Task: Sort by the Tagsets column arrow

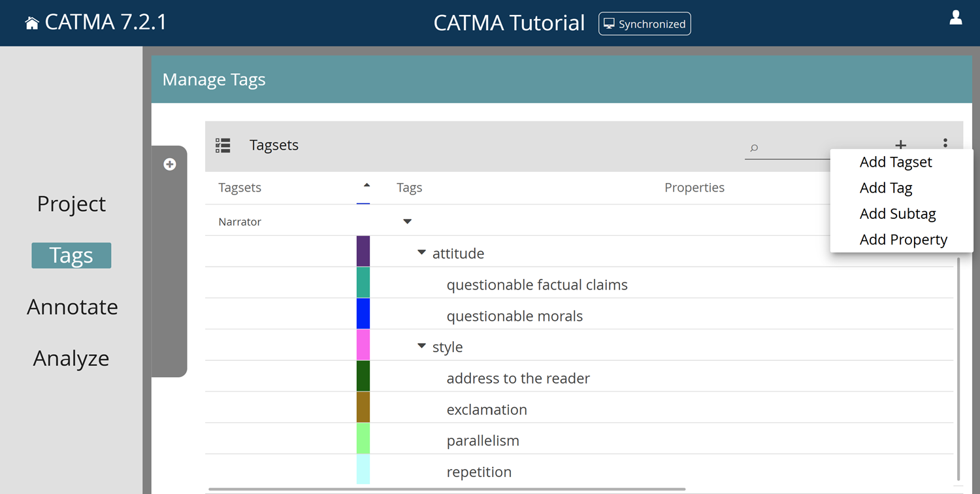Action: [367, 186]
